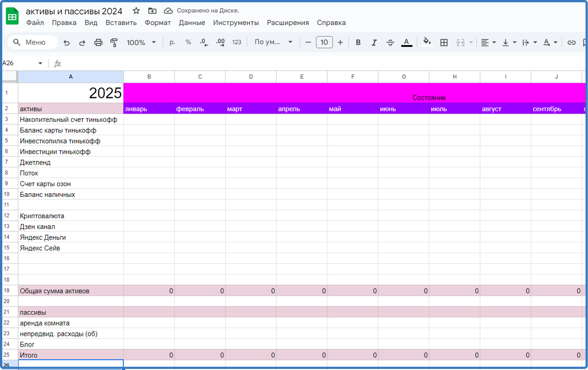Click the undo arrow

point(67,43)
